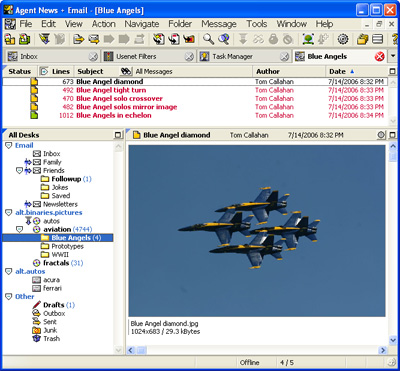Open the Navigate menu
Screen dimensions: 400x371
142,24
